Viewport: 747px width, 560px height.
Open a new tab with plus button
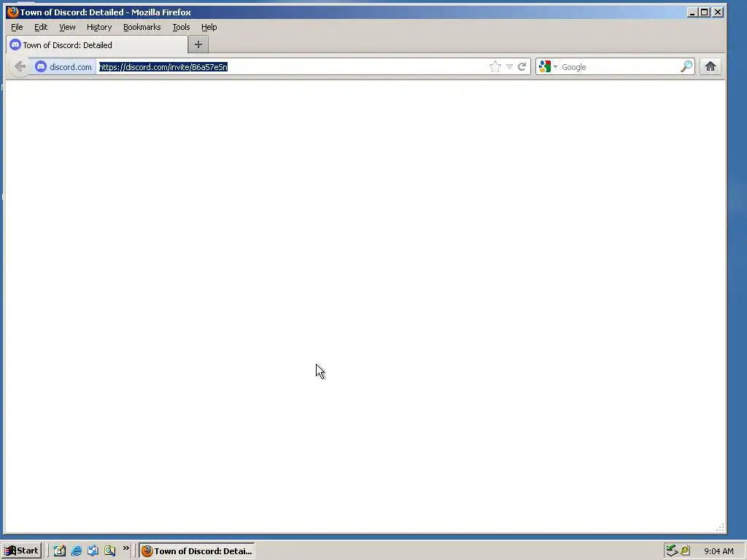click(198, 44)
